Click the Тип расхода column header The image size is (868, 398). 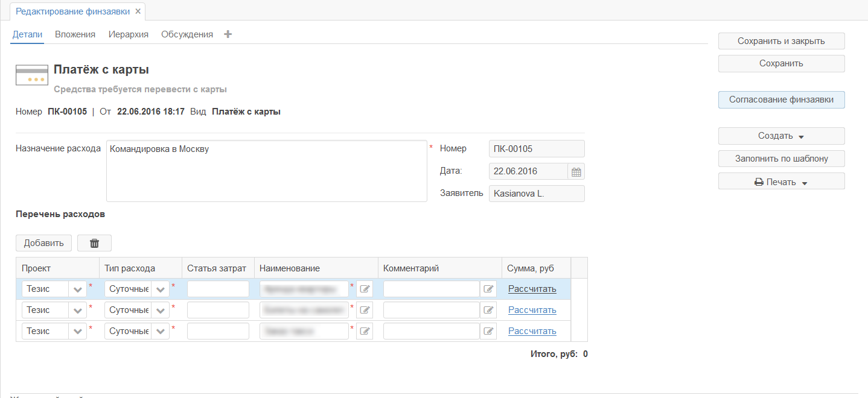(141, 268)
